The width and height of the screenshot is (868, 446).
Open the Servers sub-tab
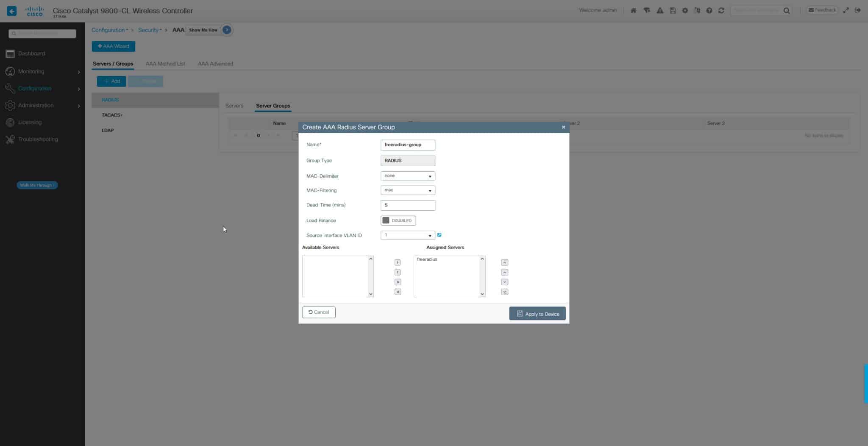coord(234,106)
